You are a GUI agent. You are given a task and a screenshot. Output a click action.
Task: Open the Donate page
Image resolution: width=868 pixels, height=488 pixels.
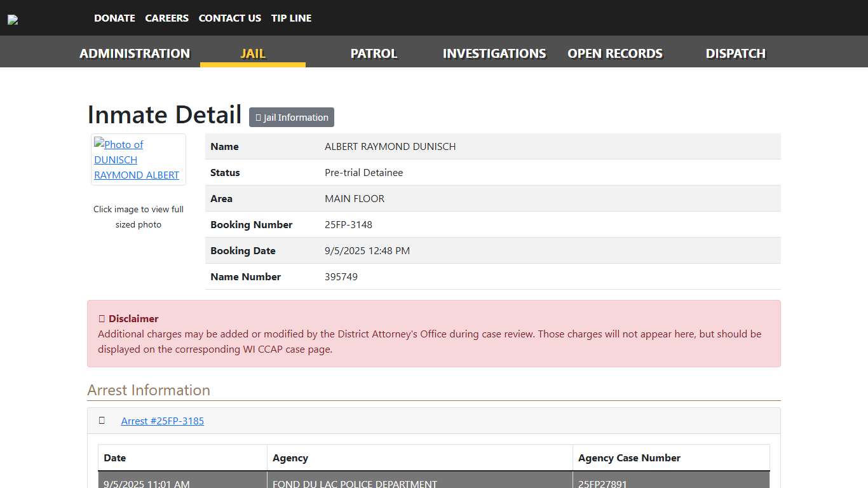(114, 18)
